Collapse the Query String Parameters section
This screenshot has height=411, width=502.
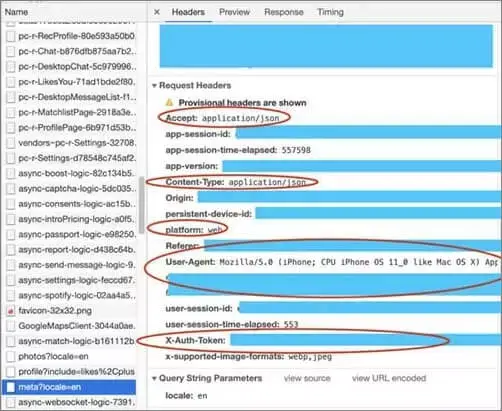click(x=154, y=379)
